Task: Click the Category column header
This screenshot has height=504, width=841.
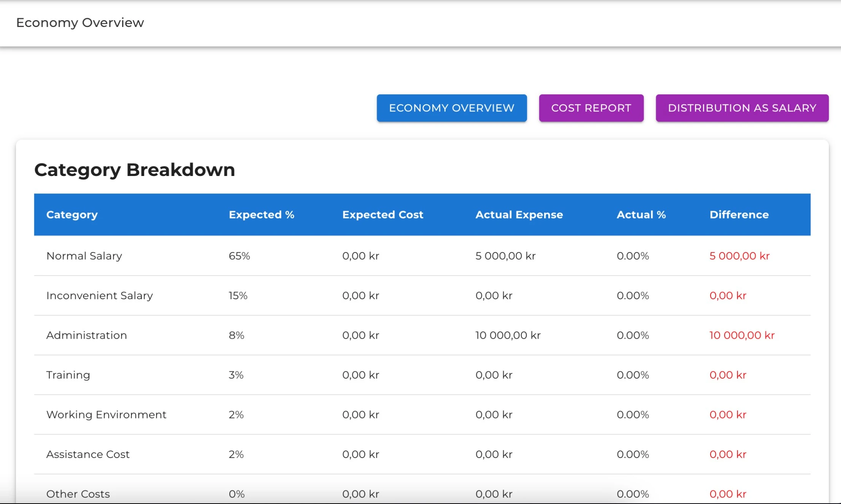Action: point(72,215)
